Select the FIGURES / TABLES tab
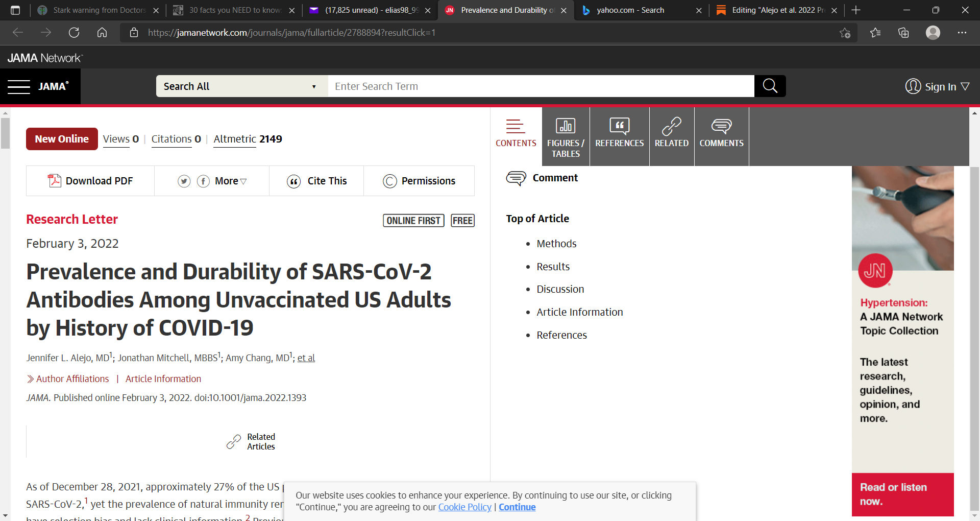The width and height of the screenshot is (980, 521). point(566,136)
